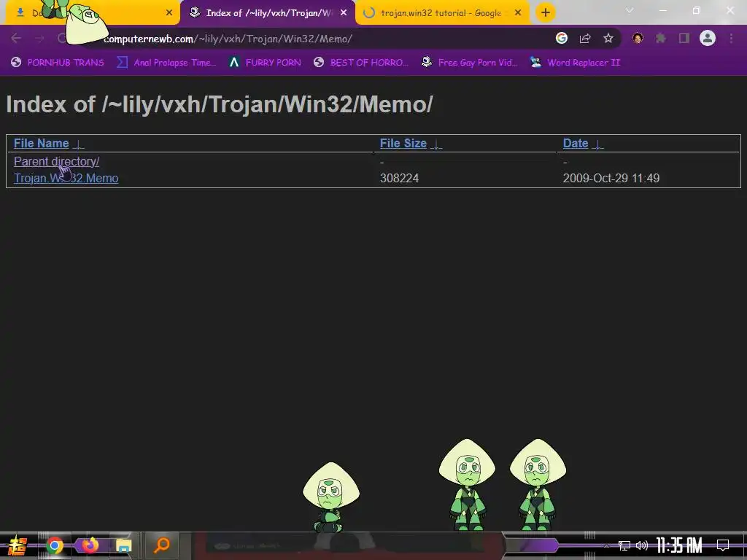Click the Google icon in address bar
Image resolution: width=747 pixels, height=560 pixels.
click(562, 39)
